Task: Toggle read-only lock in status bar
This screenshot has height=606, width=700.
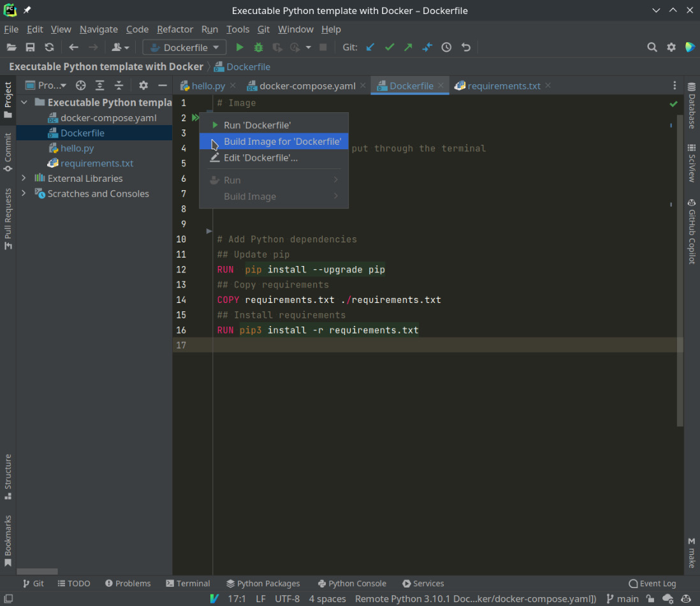Action: point(650,599)
